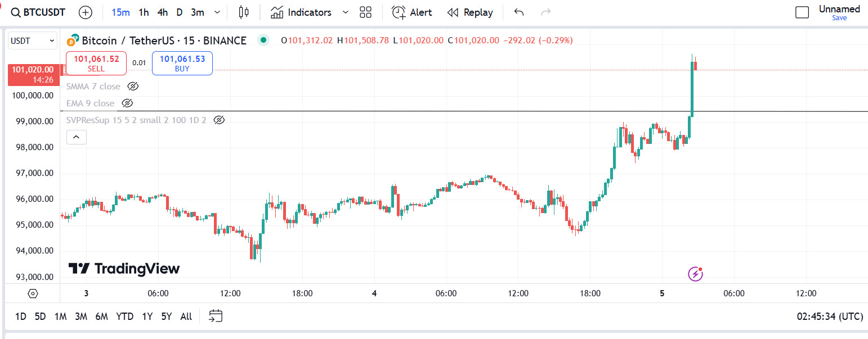Select the 5D date range

click(40, 317)
